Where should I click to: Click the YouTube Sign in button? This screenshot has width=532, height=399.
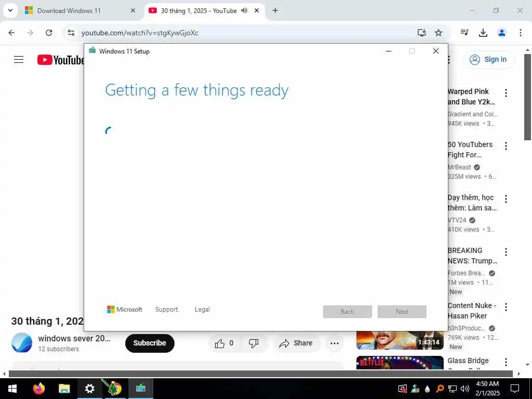(x=489, y=59)
